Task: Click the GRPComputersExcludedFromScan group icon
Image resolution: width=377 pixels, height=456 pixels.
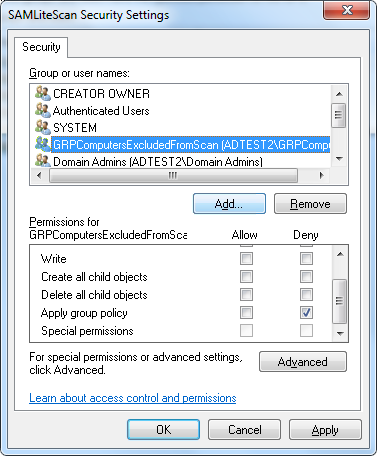Action: [43, 144]
